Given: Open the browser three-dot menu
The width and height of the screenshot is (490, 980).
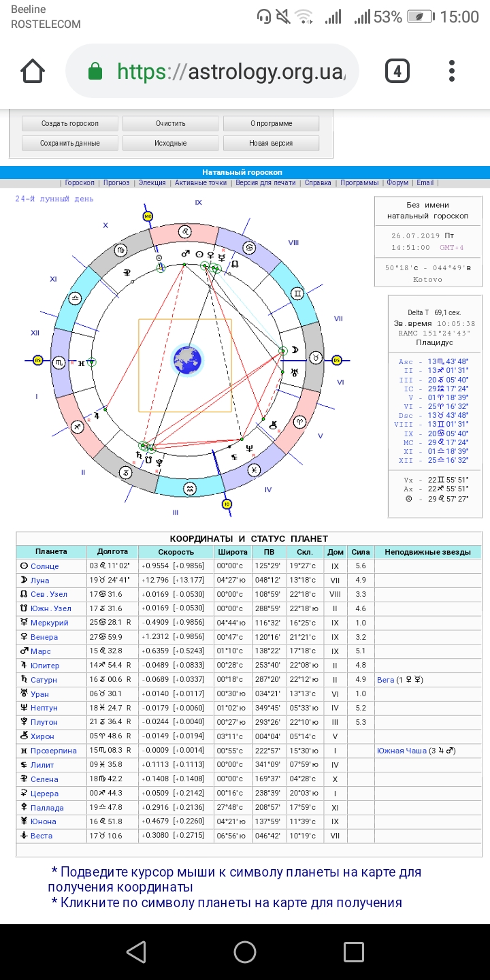Looking at the screenshot, I should coord(453,71).
